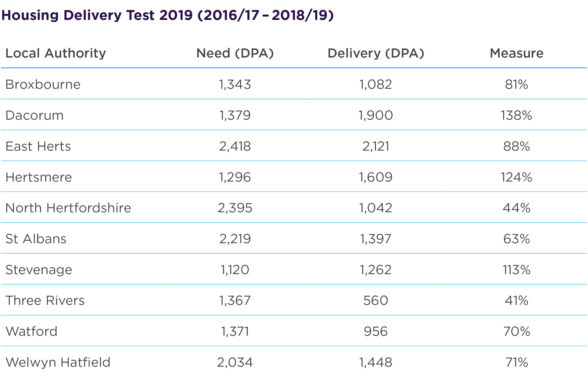The height and width of the screenshot is (377, 588).
Task: Click East Herts need value 2,418
Action: pyautogui.click(x=235, y=146)
